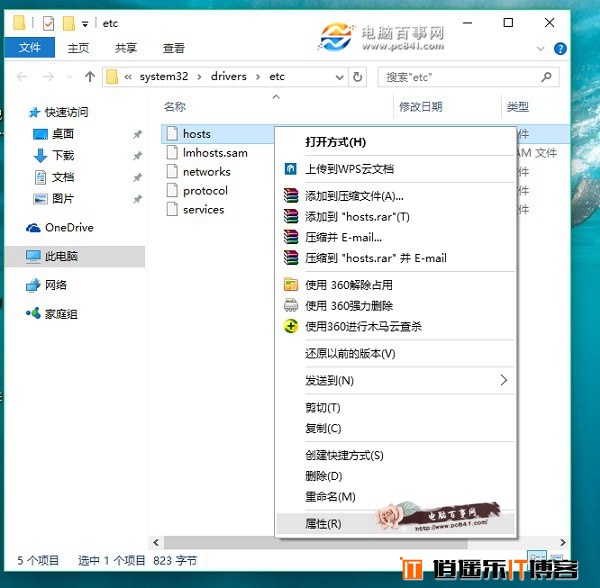Click the horizontal scrollbar thumb
The width and height of the screenshot is (600, 588).
[316, 542]
